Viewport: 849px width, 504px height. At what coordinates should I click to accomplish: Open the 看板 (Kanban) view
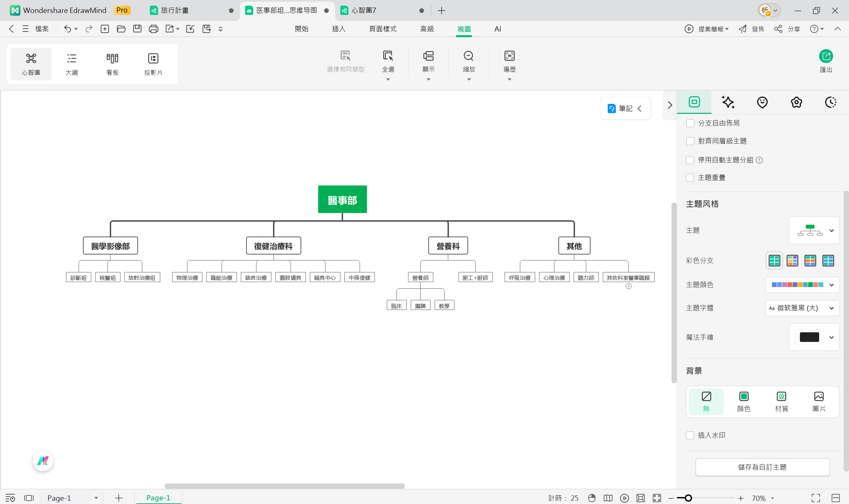point(112,63)
